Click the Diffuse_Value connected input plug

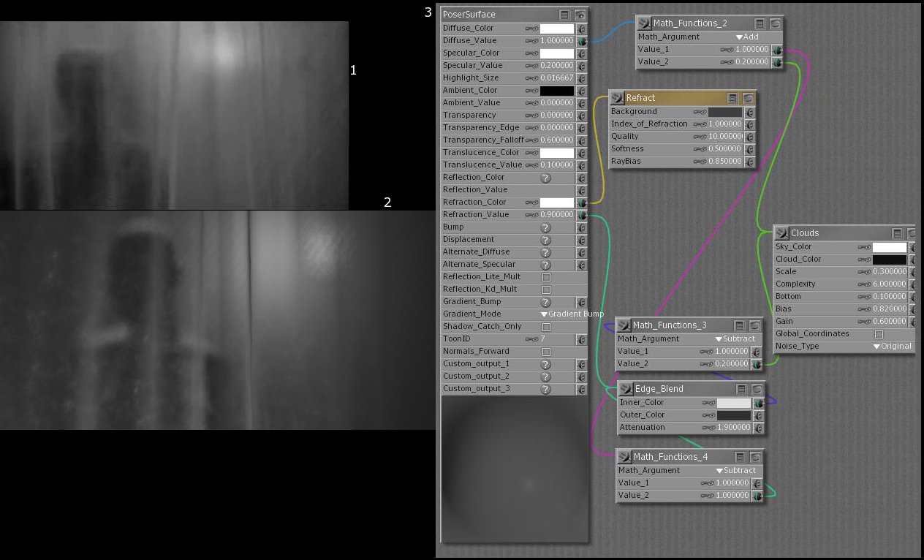click(582, 41)
